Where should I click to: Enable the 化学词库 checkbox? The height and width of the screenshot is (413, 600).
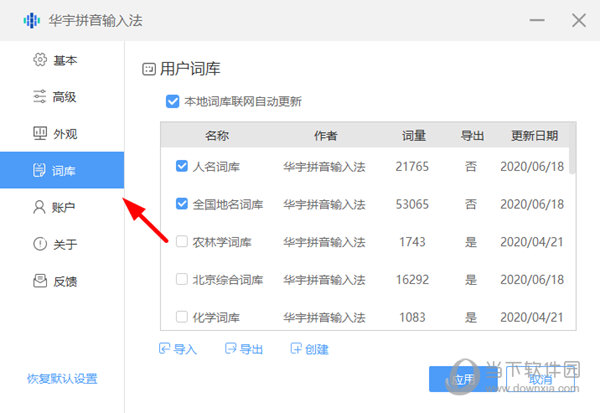click(x=182, y=317)
